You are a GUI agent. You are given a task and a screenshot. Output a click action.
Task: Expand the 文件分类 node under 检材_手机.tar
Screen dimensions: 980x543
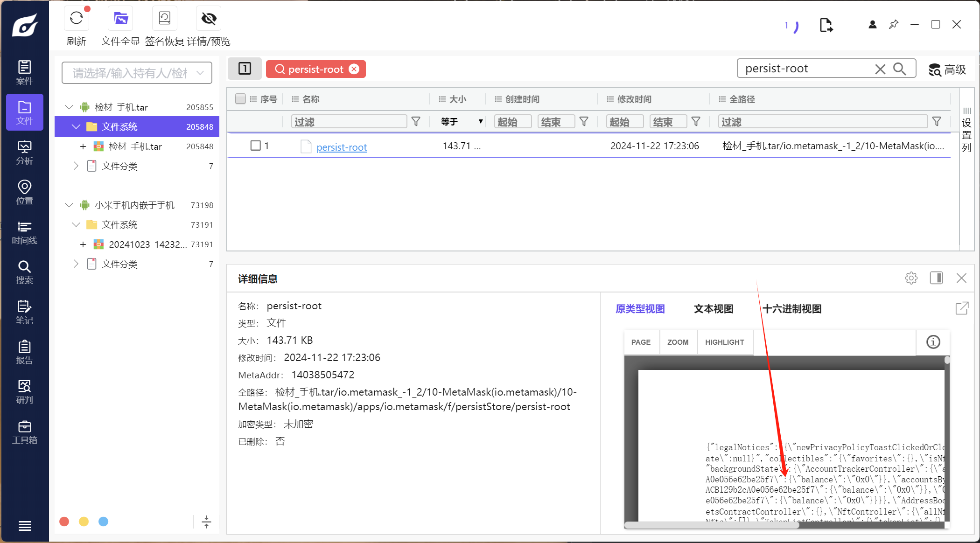point(76,166)
